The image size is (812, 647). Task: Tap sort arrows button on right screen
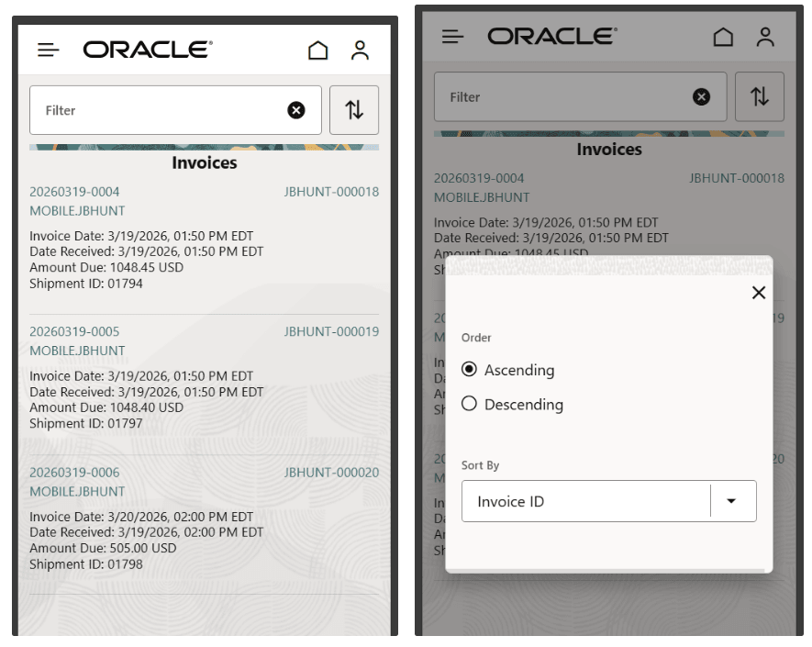tap(759, 96)
